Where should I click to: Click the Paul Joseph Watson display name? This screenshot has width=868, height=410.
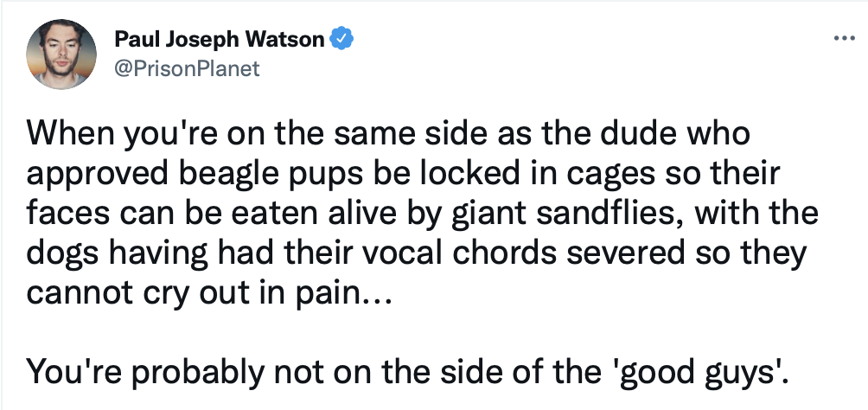(x=220, y=39)
